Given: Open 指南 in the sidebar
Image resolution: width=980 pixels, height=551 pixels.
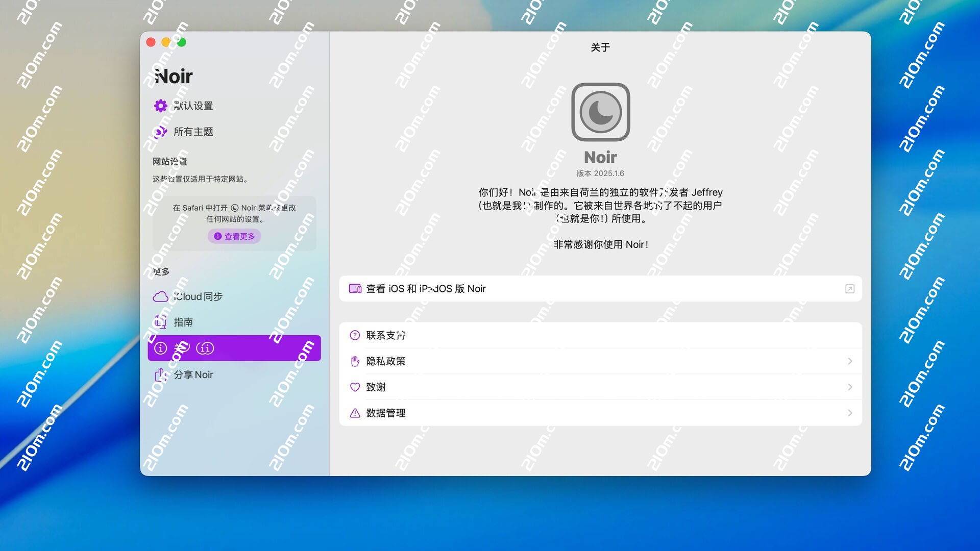Looking at the screenshot, I should coord(234,322).
